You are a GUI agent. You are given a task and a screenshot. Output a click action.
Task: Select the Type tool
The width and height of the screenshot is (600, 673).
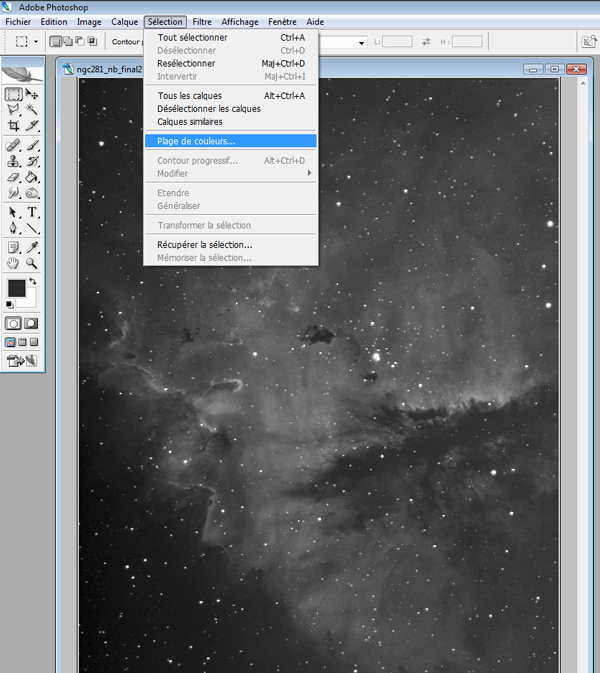pos(32,212)
